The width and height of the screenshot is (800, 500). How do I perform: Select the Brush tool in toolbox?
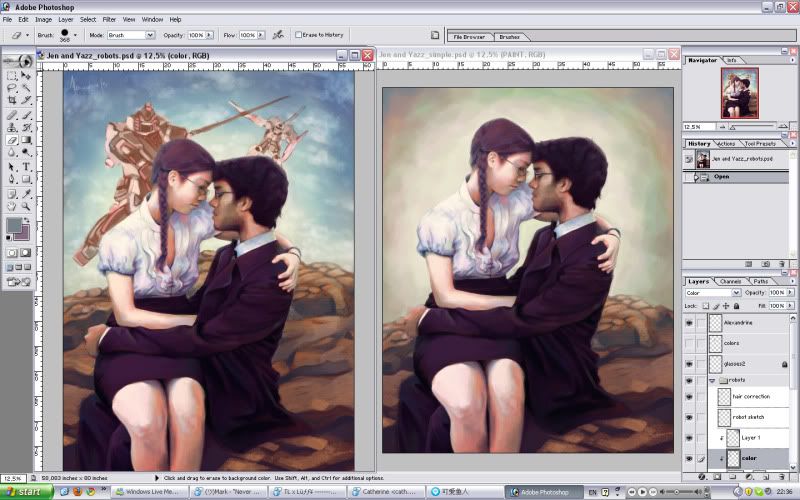[26, 115]
